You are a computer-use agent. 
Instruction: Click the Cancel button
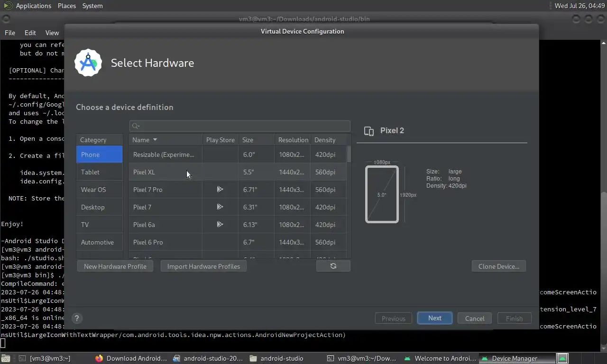click(x=475, y=318)
